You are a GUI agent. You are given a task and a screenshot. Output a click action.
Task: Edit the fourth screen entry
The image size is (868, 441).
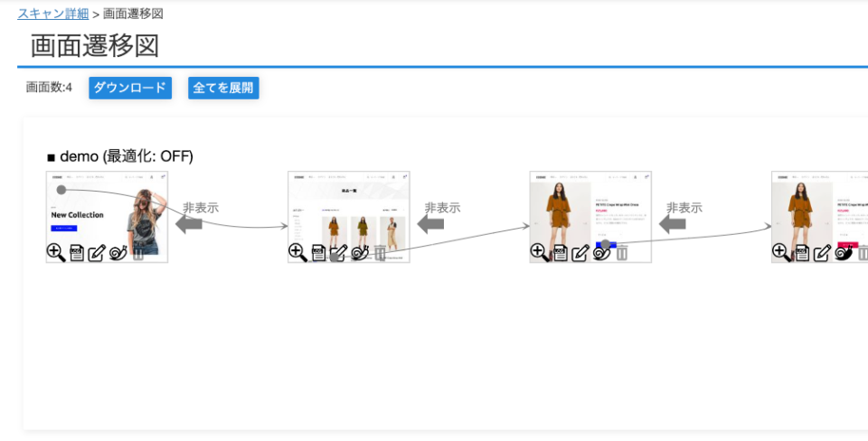click(822, 253)
